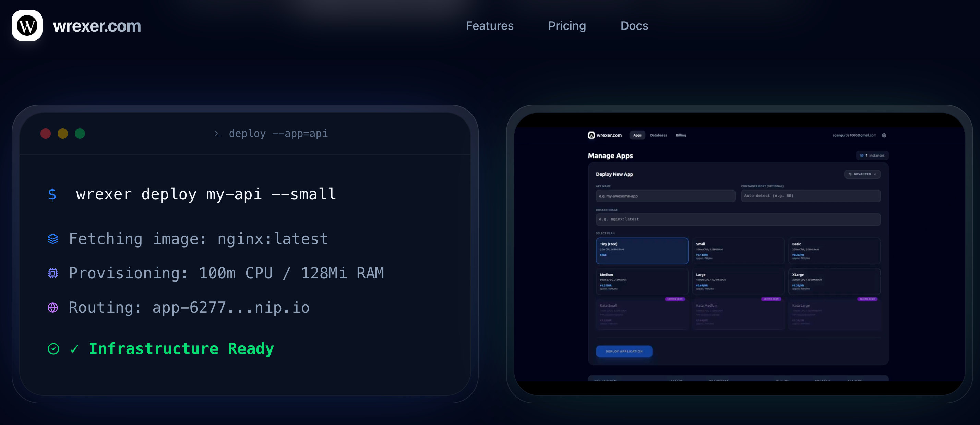Expand the ADVANCED options dropdown
Viewport: 980px width, 425px height.
coord(862,174)
